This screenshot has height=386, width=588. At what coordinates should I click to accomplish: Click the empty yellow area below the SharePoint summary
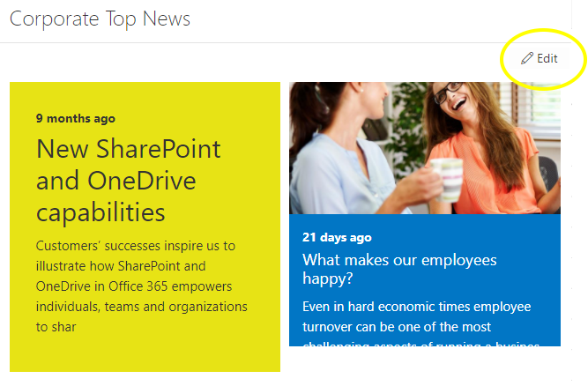click(145, 353)
